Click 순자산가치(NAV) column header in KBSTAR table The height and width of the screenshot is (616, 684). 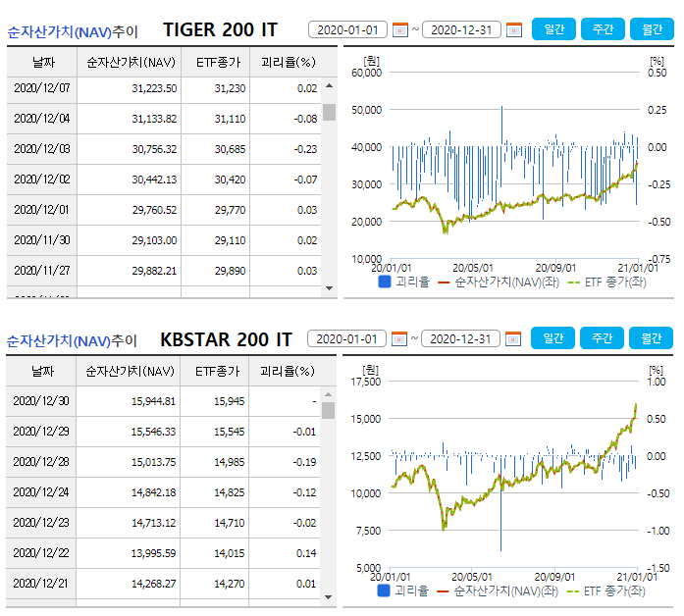tap(129, 372)
